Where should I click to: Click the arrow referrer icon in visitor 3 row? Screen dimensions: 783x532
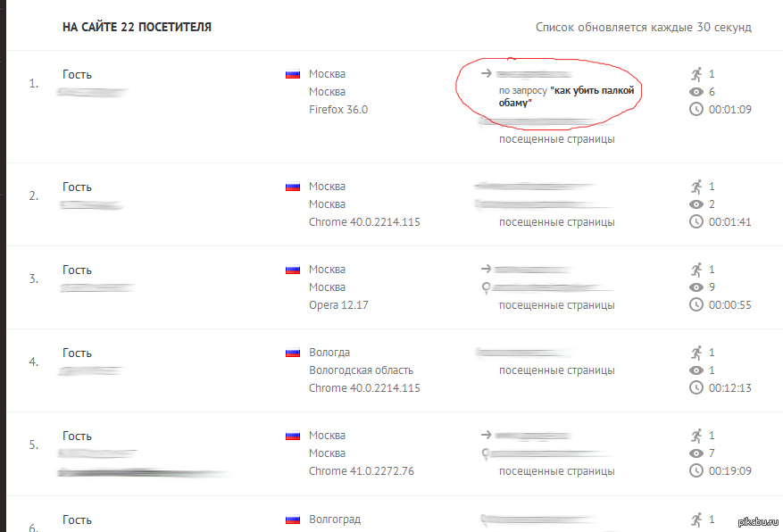[x=486, y=269]
